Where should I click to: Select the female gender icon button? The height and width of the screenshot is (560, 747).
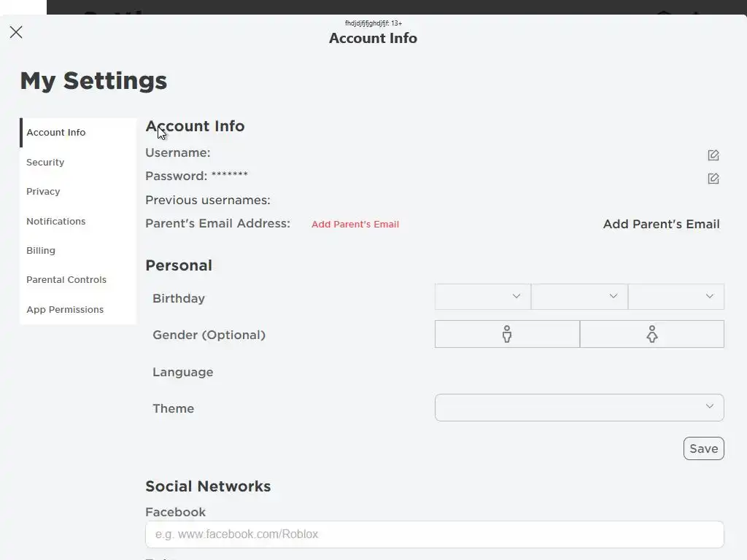click(x=652, y=334)
